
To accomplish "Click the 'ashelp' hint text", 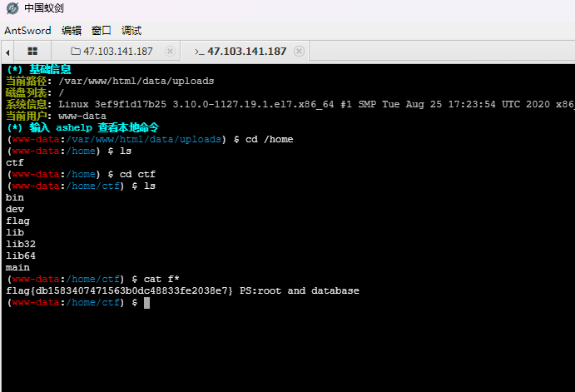I will pyautogui.click(x=74, y=127).
